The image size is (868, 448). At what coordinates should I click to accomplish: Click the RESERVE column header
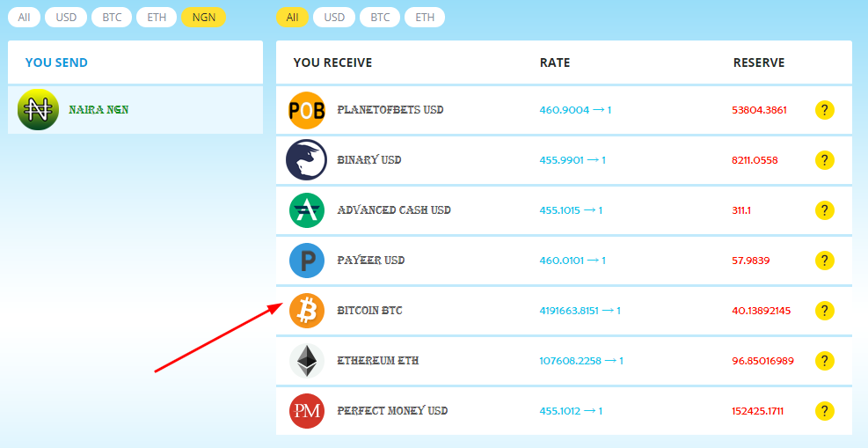(x=759, y=62)
